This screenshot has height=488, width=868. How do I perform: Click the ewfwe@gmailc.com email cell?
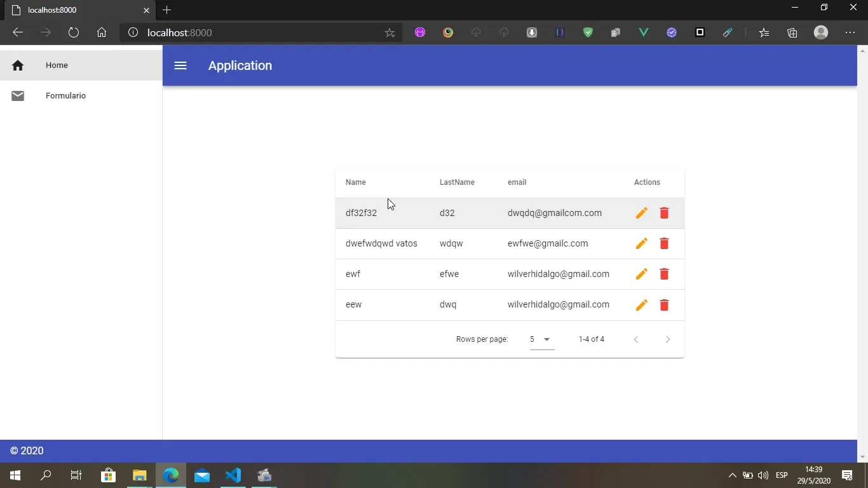pos(548,243)
